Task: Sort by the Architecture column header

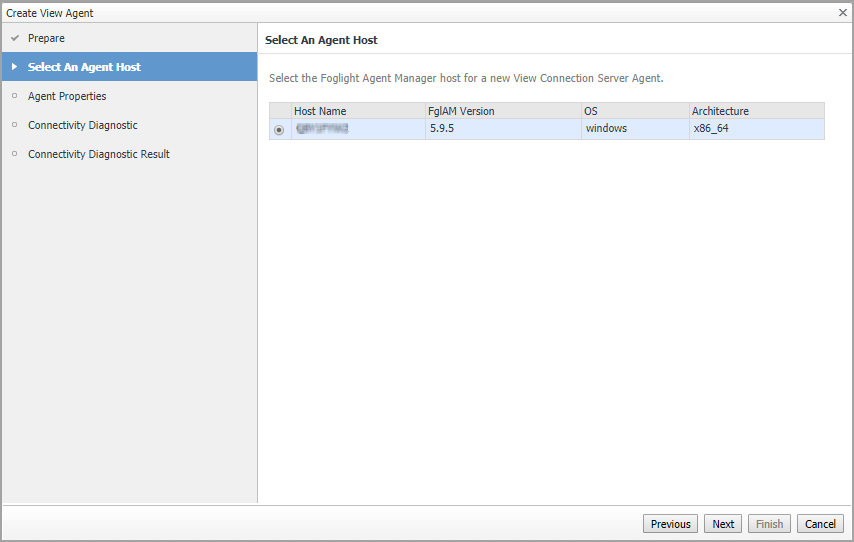Action: tap(720, 111)
